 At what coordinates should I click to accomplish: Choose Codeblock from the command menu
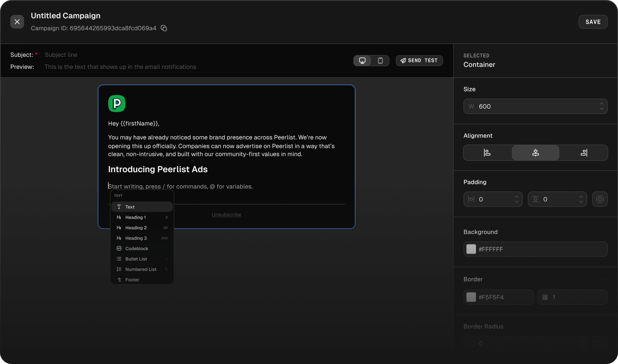pos(137,249)
